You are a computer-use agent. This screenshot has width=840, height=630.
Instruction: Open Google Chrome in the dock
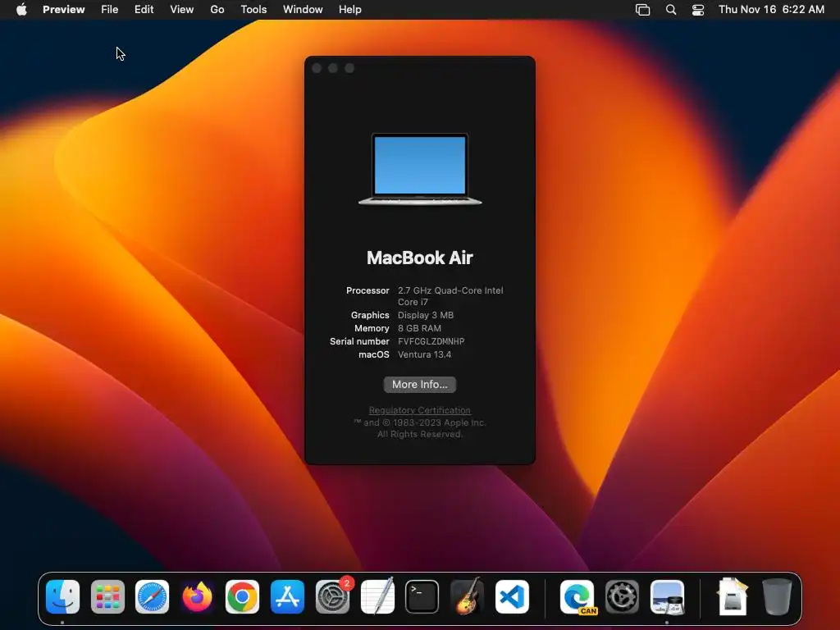pos(242,597)
